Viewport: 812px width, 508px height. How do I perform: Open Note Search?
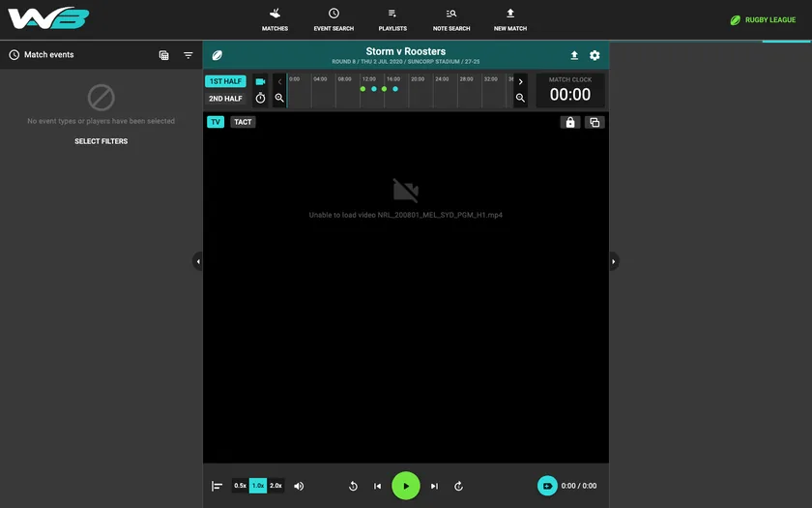[451, 19]
